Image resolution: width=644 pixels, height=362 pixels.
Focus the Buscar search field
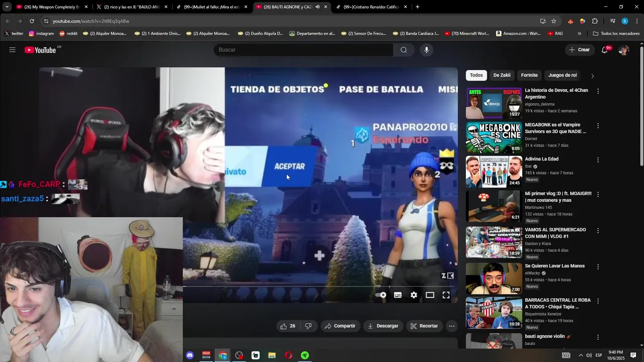click(303, 50)
